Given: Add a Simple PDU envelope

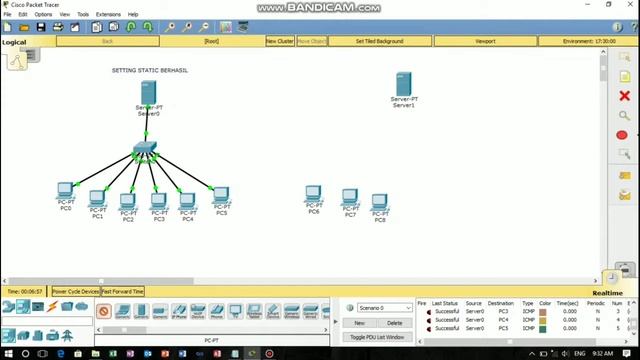Looking at the screenshot, I should click(624, 176).
